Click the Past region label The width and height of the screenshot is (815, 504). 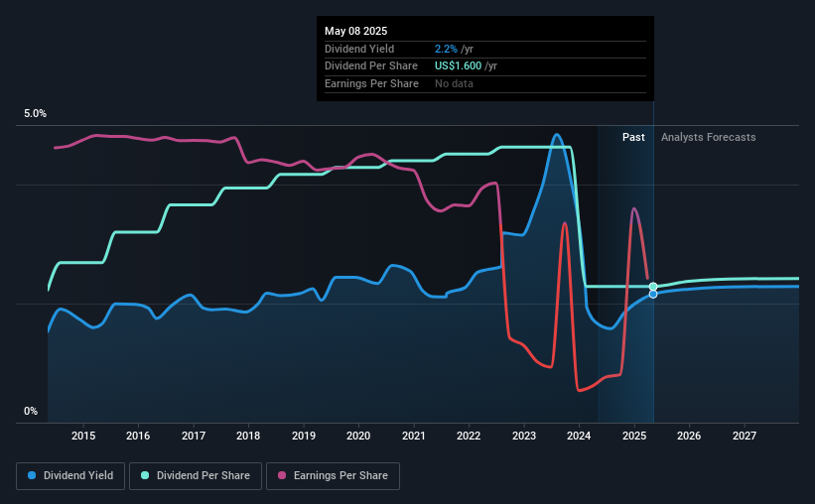633,137
